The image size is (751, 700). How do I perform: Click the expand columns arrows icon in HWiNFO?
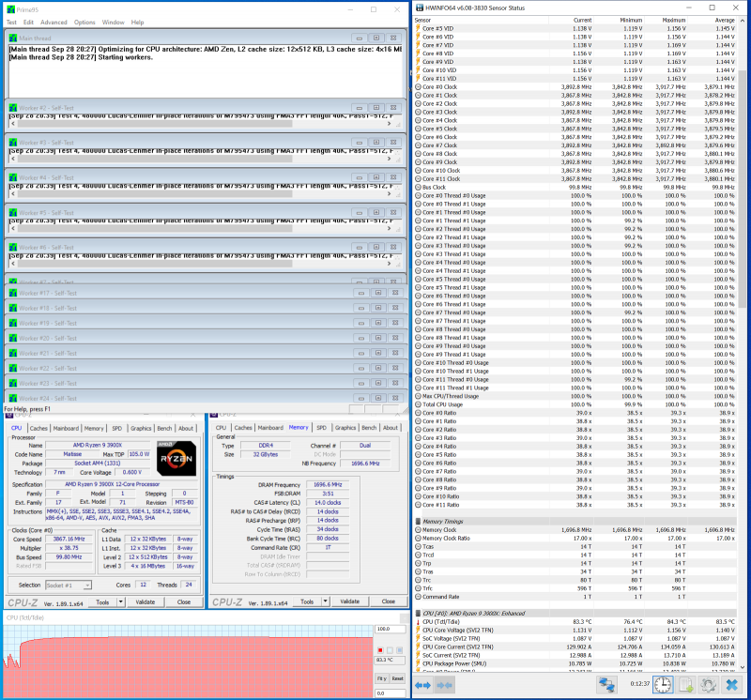click(422, 685)
